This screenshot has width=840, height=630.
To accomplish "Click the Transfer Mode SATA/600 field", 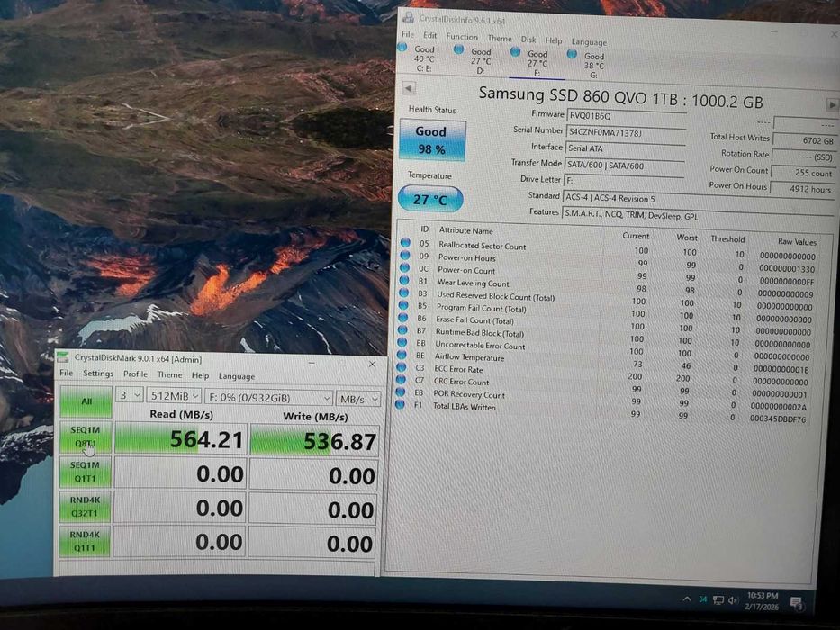I will (624, 166).
